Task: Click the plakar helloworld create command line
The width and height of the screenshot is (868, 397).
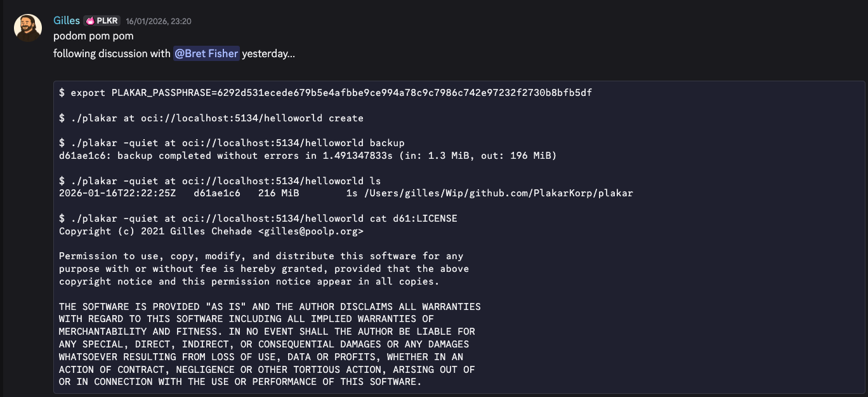Action: [211, 118]
